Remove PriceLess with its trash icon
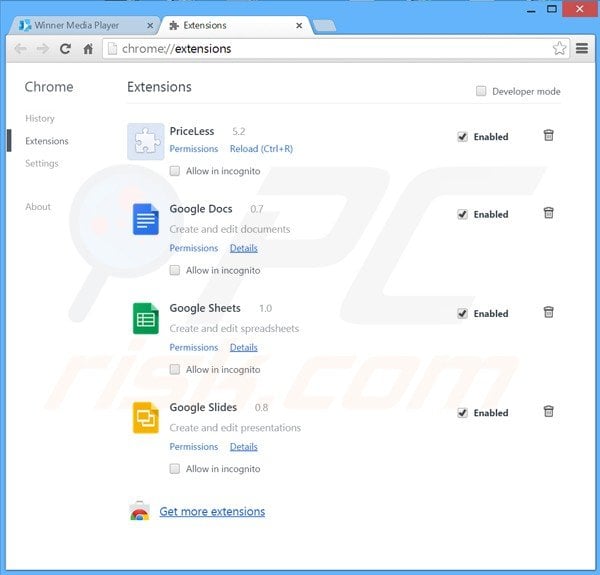The image size is (600, 575). [x=548, y=135]
